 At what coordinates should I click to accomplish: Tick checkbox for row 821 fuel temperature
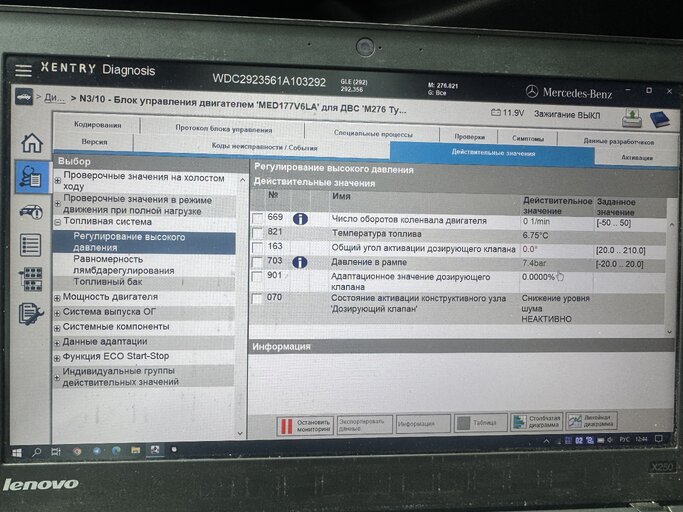click(x=257, y=233)
